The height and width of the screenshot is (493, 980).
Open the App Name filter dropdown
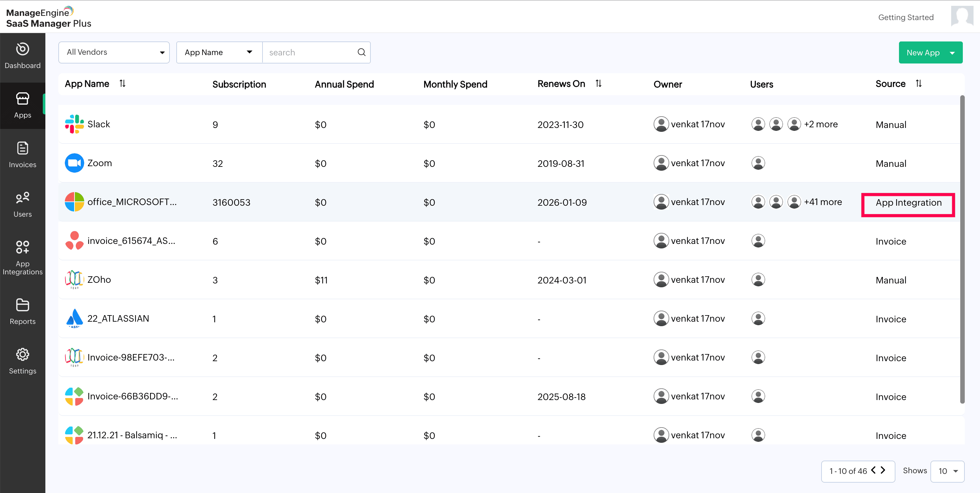pyautogui.click(x=219, y=52)
